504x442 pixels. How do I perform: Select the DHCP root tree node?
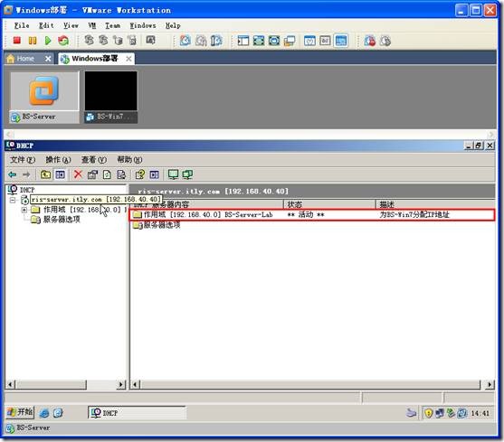[27, 190]
